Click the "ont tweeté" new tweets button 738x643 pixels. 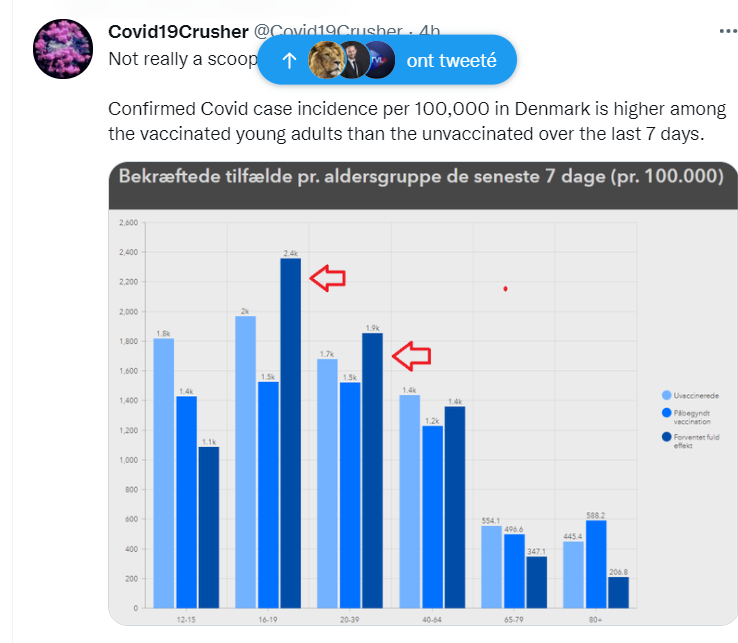click(451, 61)
